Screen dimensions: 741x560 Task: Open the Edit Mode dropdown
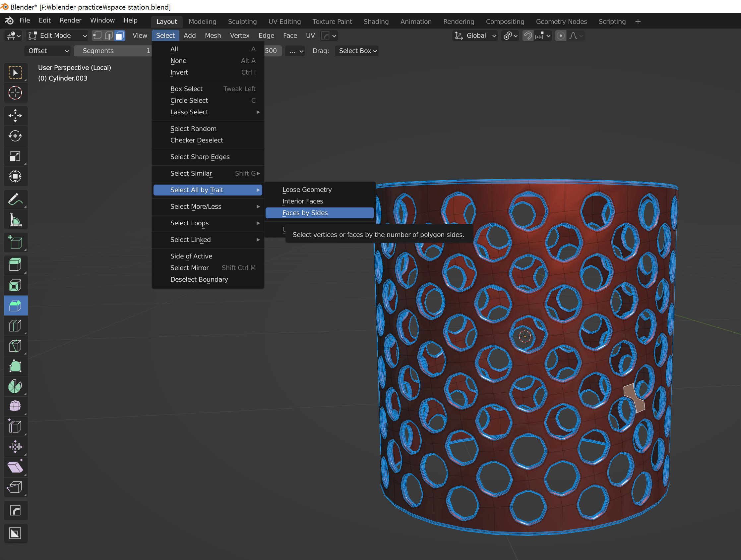[x=58, y=35]
